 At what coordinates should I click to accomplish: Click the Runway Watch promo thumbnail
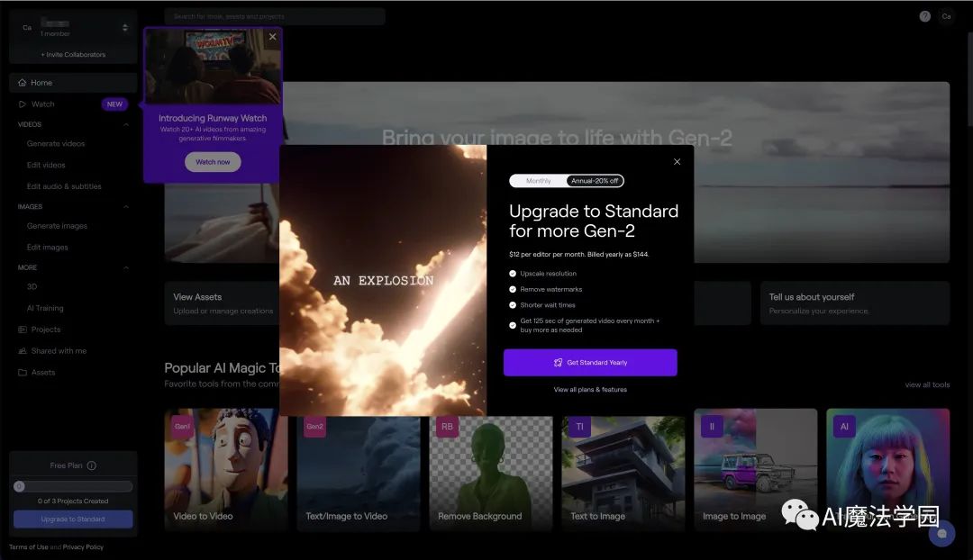pos(213,67)
